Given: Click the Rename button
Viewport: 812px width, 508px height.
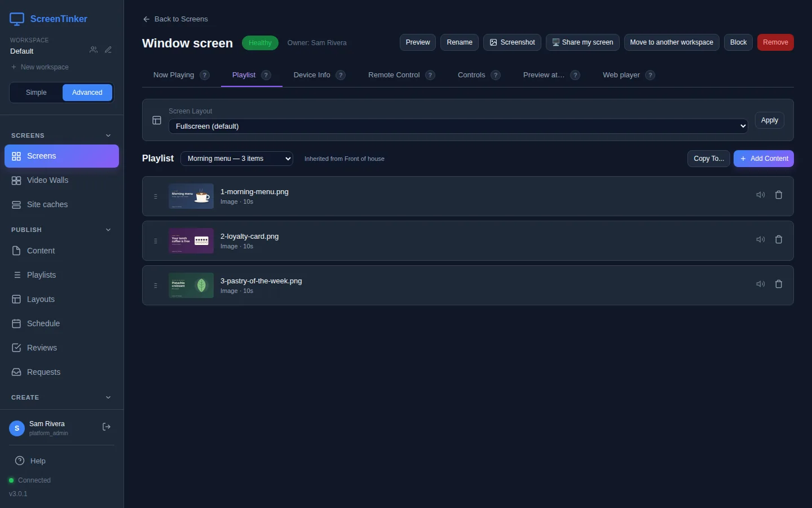Looking at the screenshot, I should pos(460,42).
